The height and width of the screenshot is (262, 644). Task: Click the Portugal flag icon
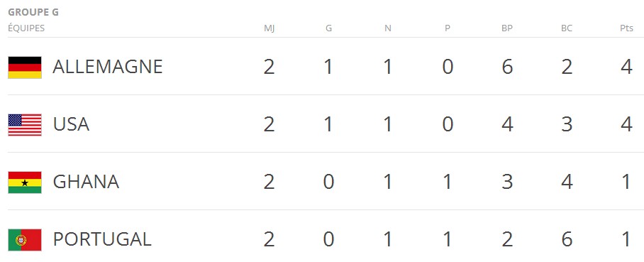pyautogui.click(x=25, y=240)
